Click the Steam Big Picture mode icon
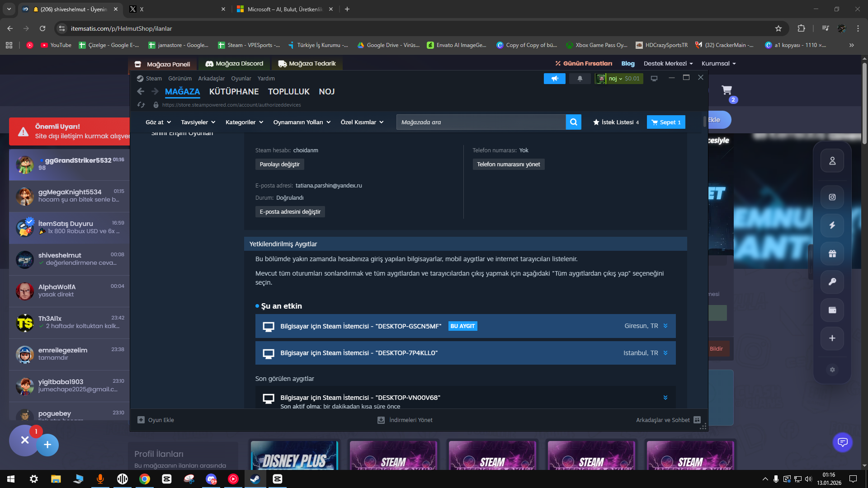 point(654,79)
